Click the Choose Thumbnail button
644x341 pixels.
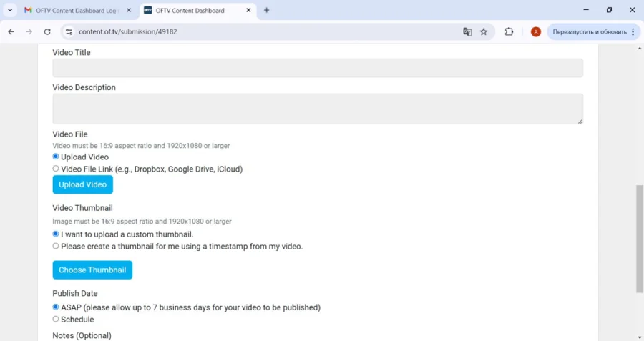(x=92, y=270)
